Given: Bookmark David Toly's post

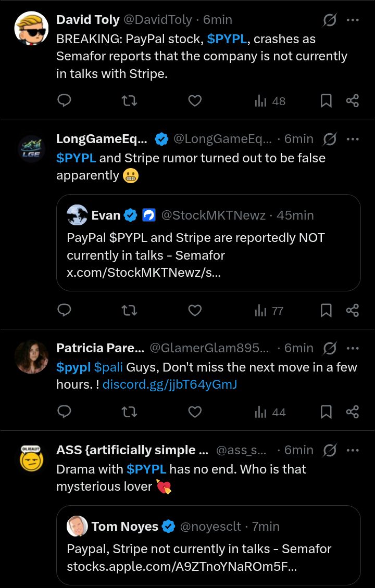Looking at the screenshot, I should 326,101.
